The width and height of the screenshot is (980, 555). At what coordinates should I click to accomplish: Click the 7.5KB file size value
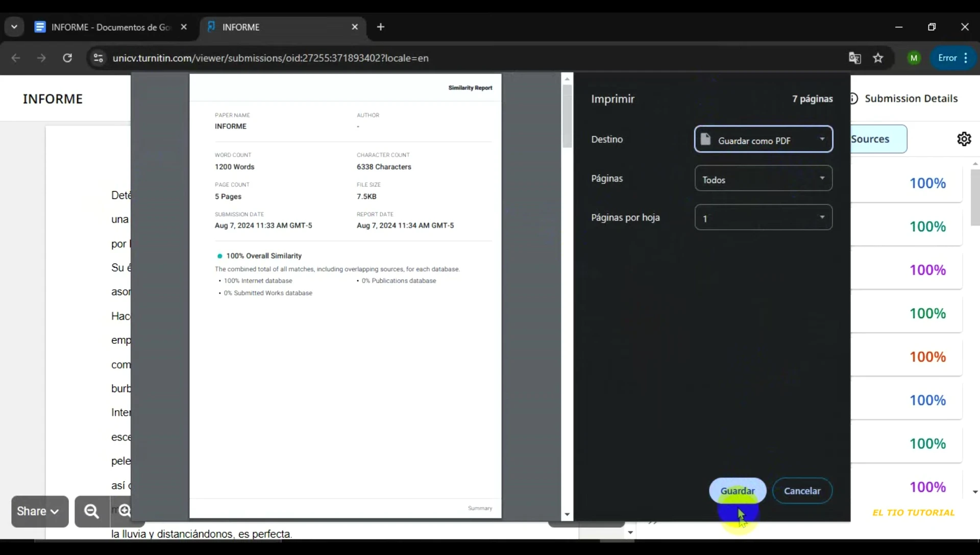coord(366,196)
